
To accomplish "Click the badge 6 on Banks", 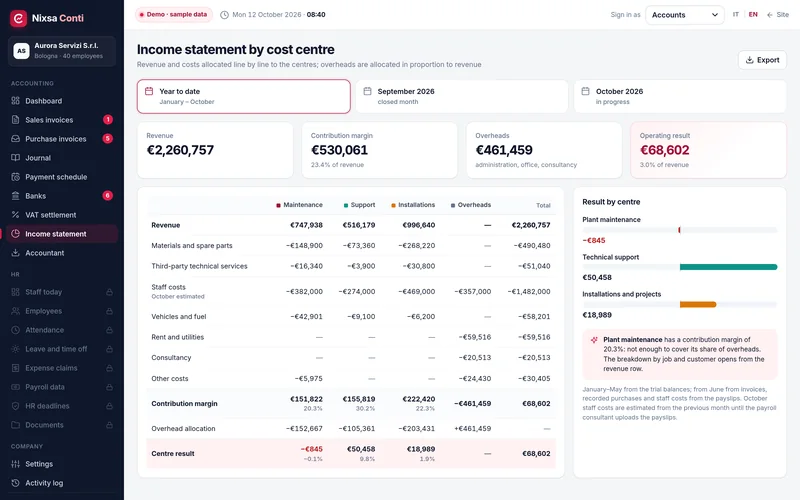I will tap(108, 196).
